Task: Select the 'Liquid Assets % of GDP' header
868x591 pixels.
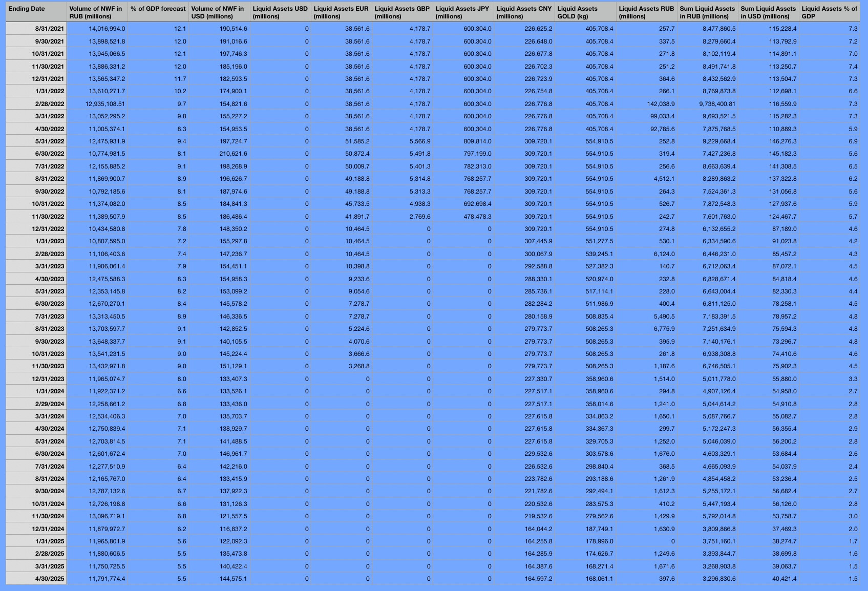Action: [x=830, y=12]
